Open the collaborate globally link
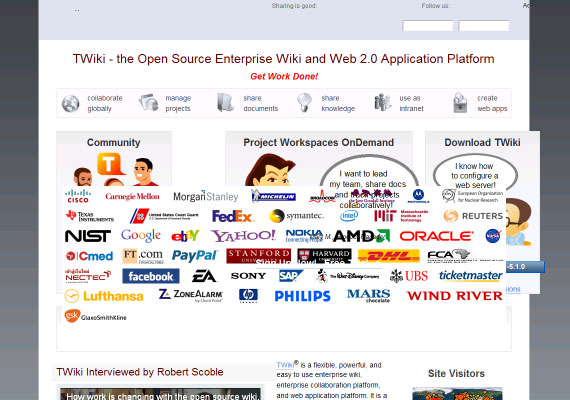570x400 pixels. [105, 103]
